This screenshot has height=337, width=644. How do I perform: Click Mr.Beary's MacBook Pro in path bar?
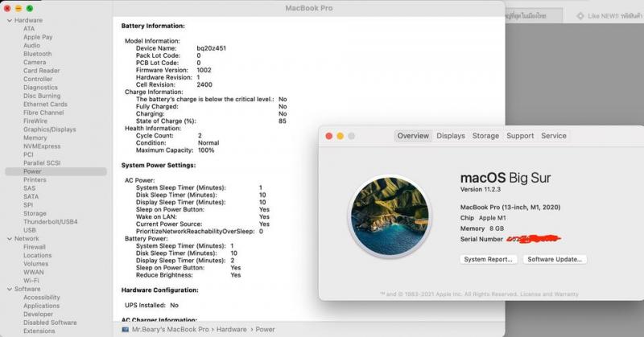(x=171, y=329)
